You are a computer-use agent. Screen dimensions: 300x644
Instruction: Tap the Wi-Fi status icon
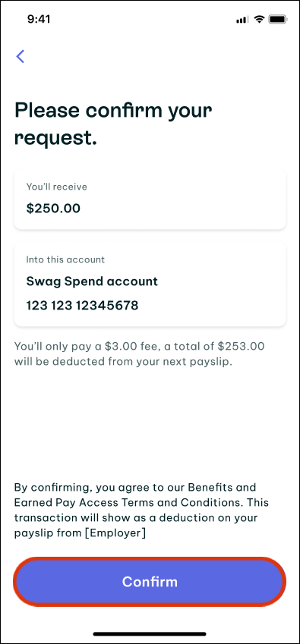[x=259, y=19]
